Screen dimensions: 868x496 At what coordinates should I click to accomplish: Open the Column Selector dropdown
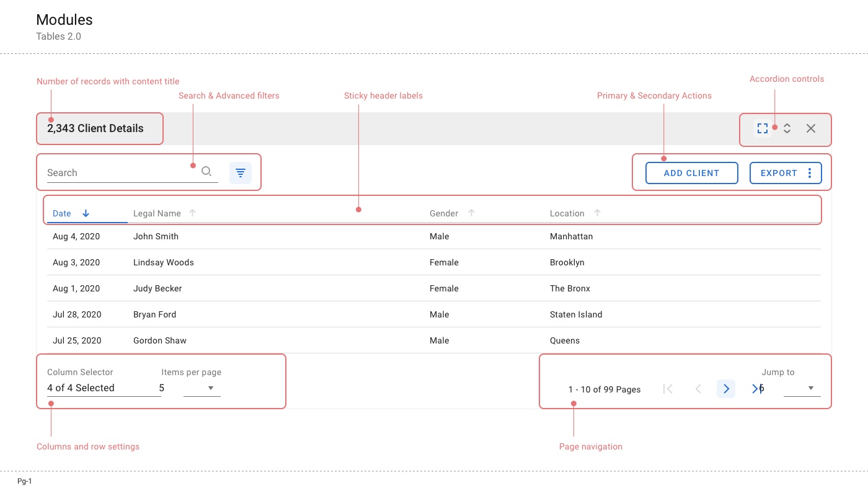[102, 388]
